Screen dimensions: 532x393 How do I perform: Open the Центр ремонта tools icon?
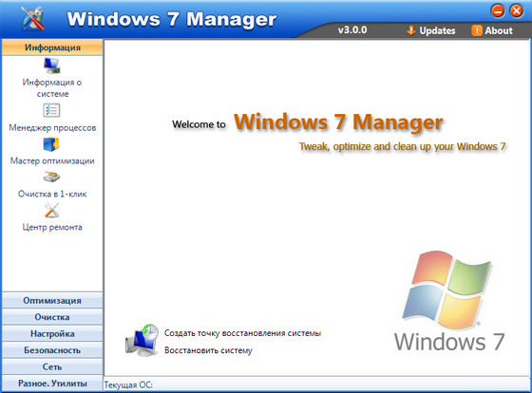(x=51, y=210)
